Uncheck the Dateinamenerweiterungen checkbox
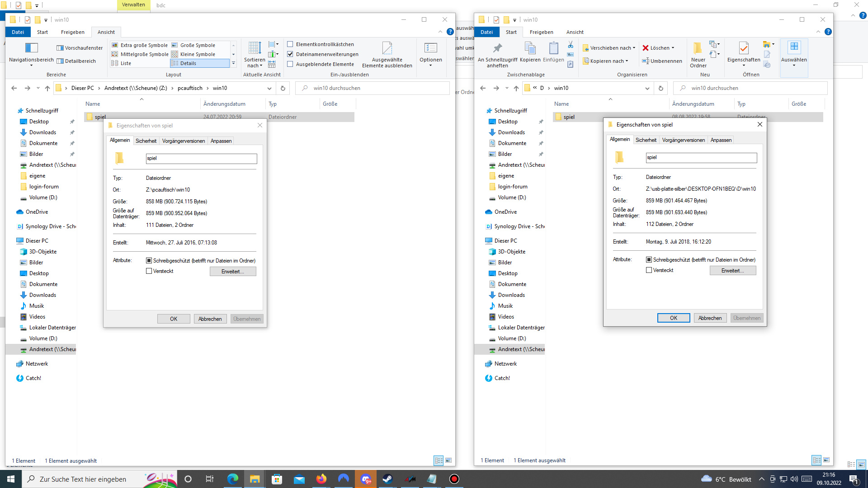The image size is (868, 488). (290, 54)
